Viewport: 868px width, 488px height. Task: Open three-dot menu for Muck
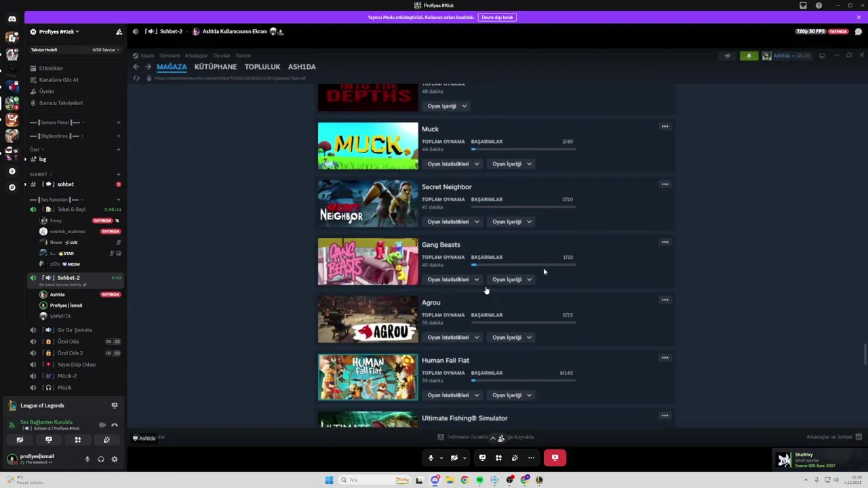click(x=665, y=127)
